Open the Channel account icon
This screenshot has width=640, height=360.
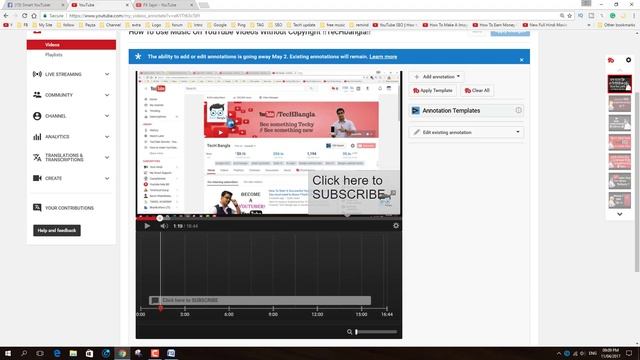pos(37,116)
